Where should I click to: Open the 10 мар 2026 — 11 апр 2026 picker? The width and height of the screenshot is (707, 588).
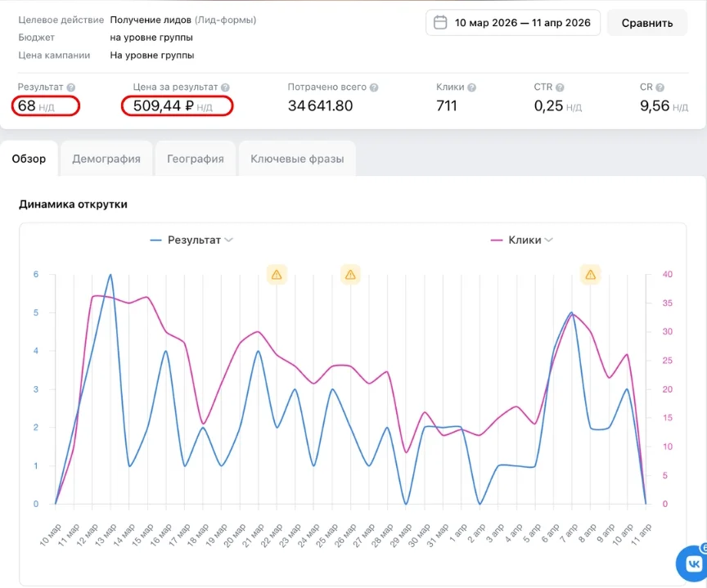point(513,23)
